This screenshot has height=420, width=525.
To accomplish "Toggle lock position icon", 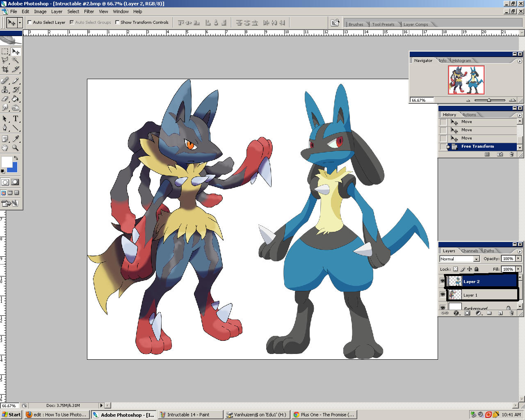I will [x=469, y=269].
